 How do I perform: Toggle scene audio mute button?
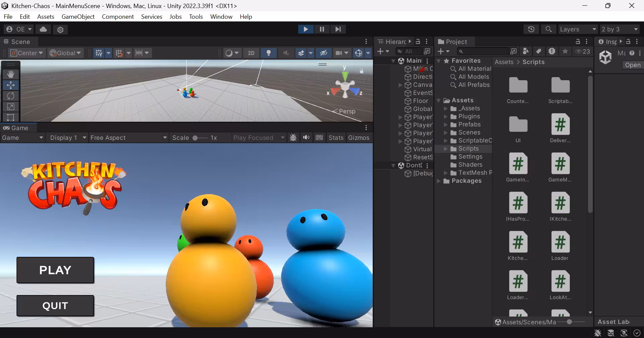(x=286, y=53)
